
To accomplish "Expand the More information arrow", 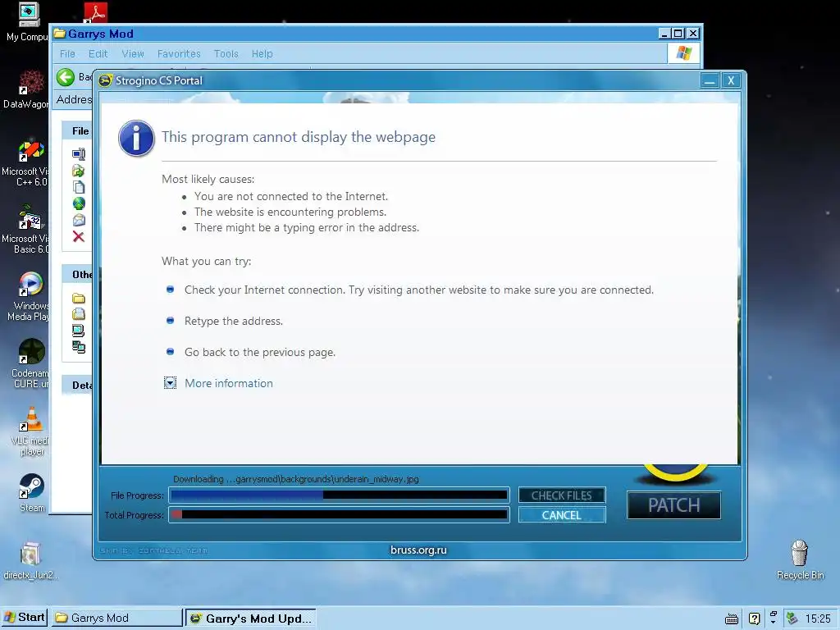I will click(170, 383).
